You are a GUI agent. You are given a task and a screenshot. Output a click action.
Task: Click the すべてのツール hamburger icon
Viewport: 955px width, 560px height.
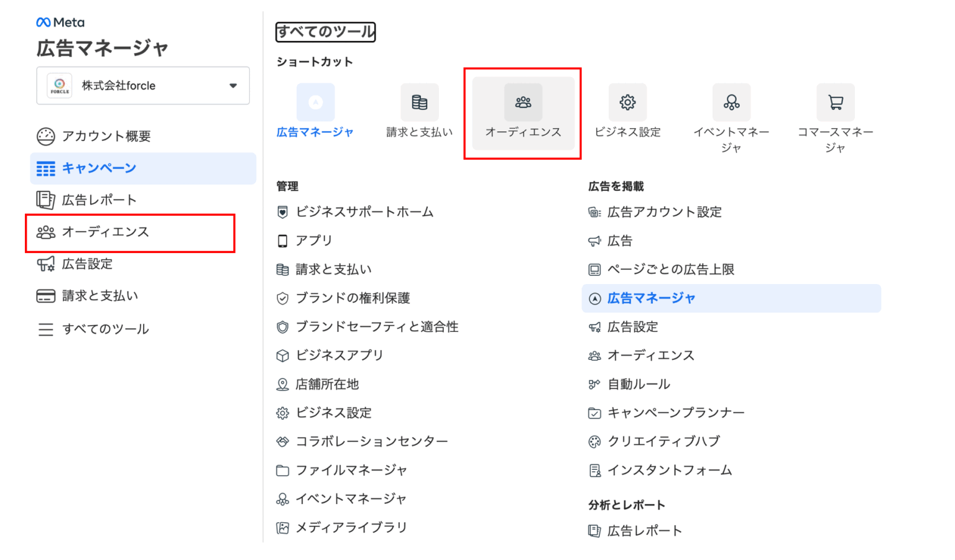point(45,329)
